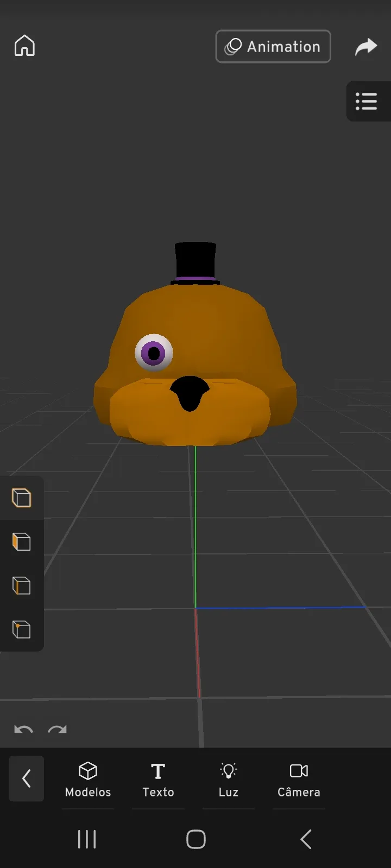The height and width of the screenshot is (868, 391).
Task: Open the Texto tab
Action: pos(158,780)
